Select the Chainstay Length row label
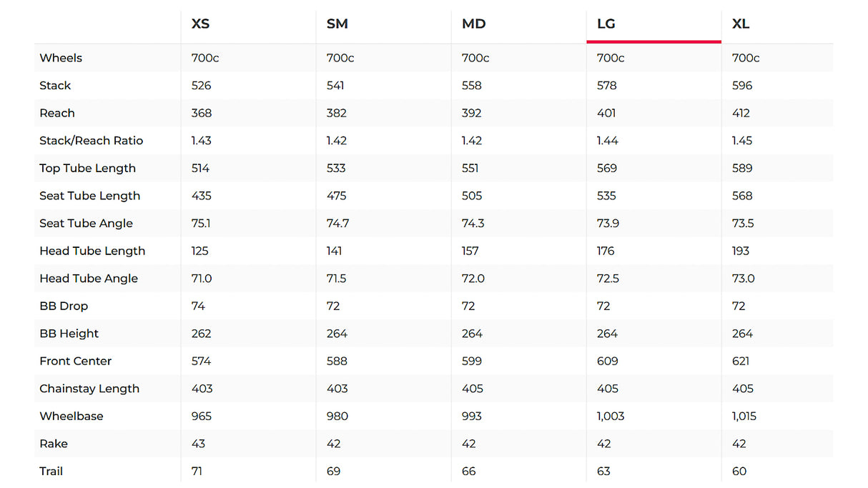The height and width of the screenshot is (488, 868). tap(89, 389)
